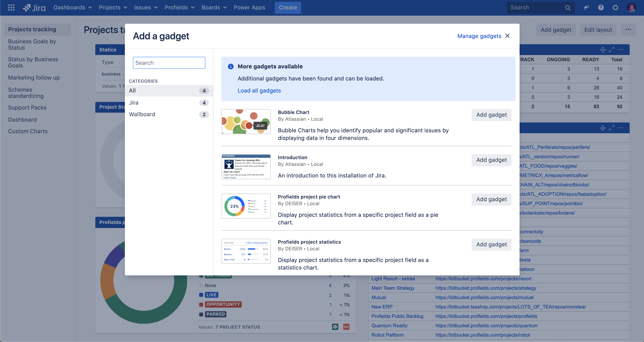
Task: Toggle gadget fullscreen with the expand icon
Action: pyautogui.click(x=612, y=49)
